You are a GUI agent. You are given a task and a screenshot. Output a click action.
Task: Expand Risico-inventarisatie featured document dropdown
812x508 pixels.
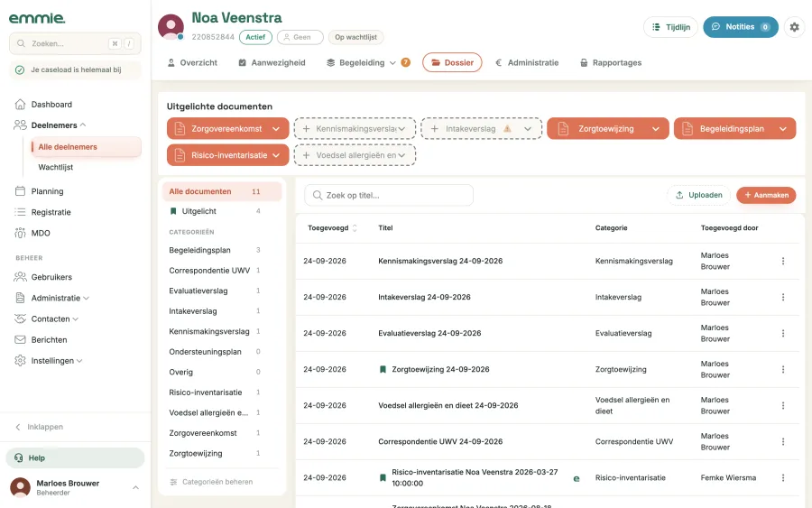point(276,155)
